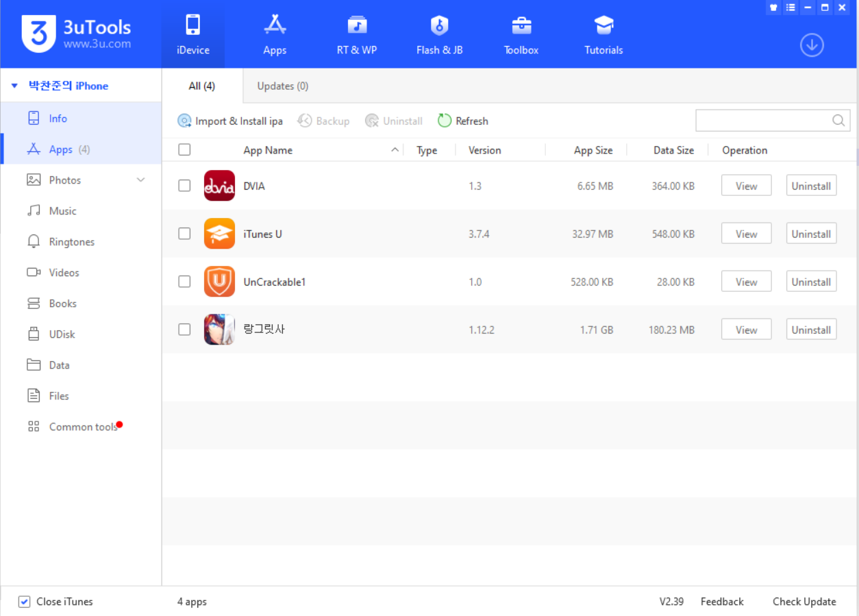The height and width of the screenshot is (616, 859).
Task: Click the Backup toolbar button
Action: (x=323, y=121)
